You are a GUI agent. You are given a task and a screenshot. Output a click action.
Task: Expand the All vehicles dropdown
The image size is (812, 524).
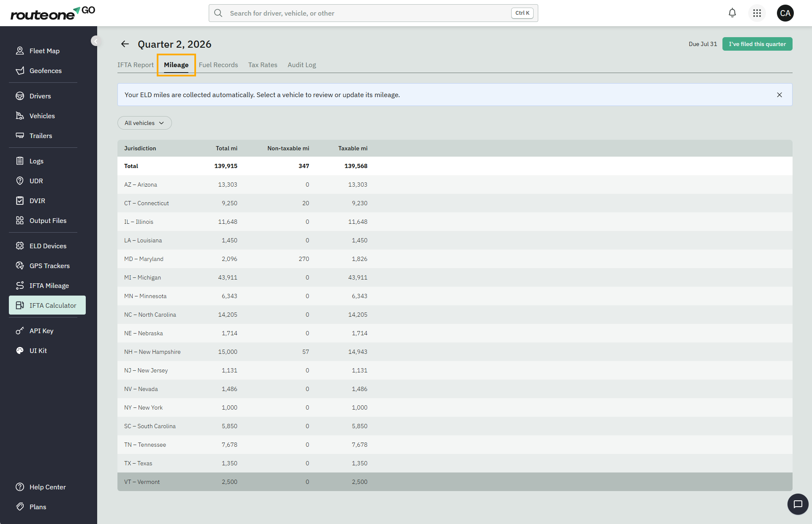pyautogui.click(x=144, y=123)
